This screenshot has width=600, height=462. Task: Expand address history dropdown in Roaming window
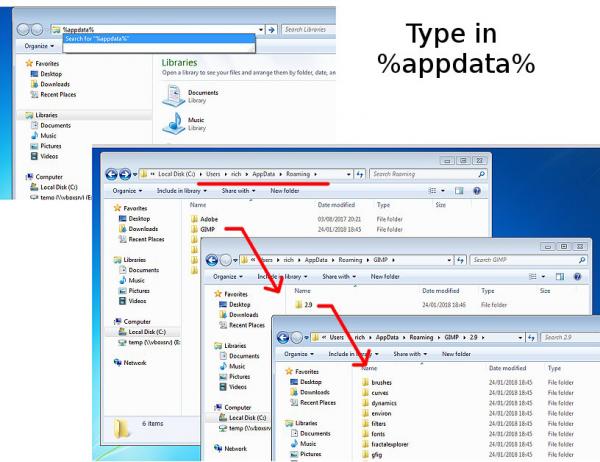click(349, 175)
